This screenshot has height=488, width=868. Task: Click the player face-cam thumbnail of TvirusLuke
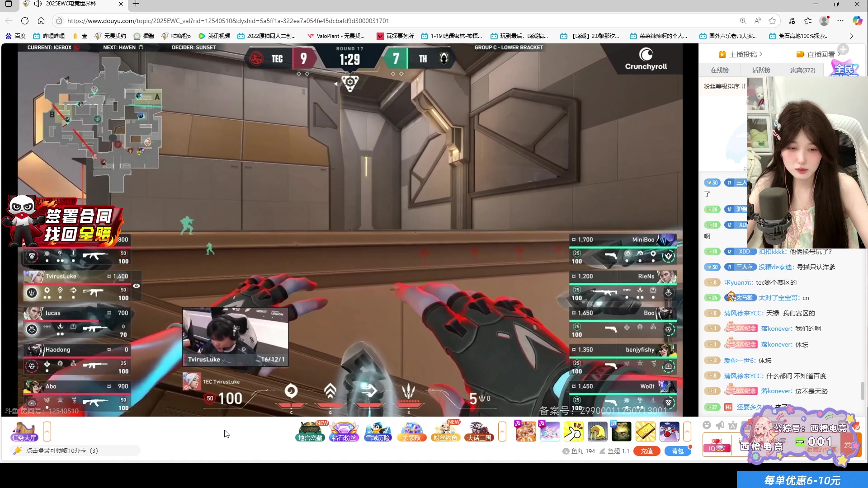pyautogui.click(x=235, y=337)
